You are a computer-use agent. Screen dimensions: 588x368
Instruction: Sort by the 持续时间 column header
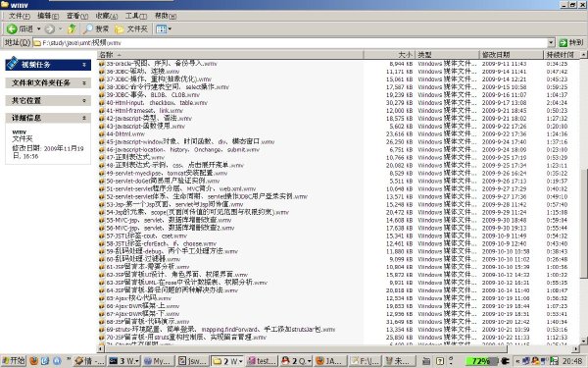pos(562,55)
